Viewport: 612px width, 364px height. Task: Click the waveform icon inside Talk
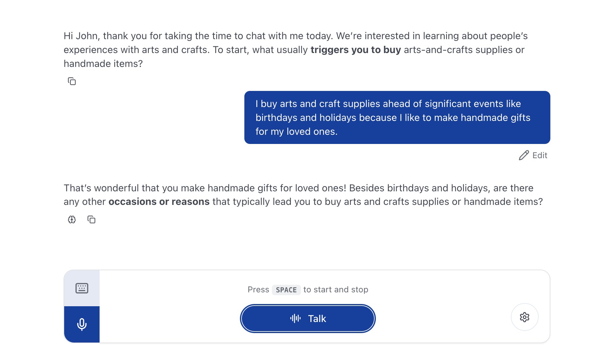tap(295, 318)
